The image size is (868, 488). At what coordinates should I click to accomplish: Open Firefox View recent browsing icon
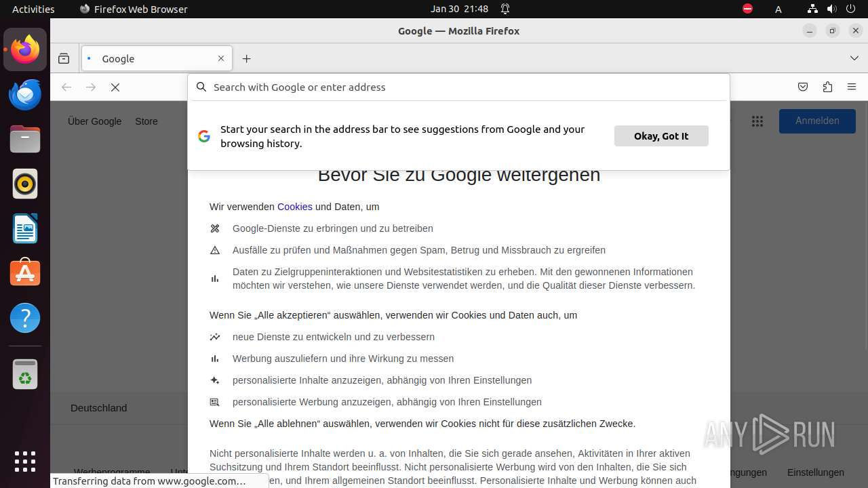64,59
